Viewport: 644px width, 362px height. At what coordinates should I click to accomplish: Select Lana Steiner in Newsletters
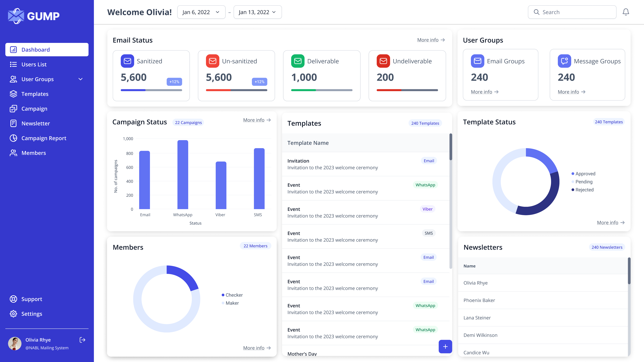pyautogui.click(x=543, y=318)
